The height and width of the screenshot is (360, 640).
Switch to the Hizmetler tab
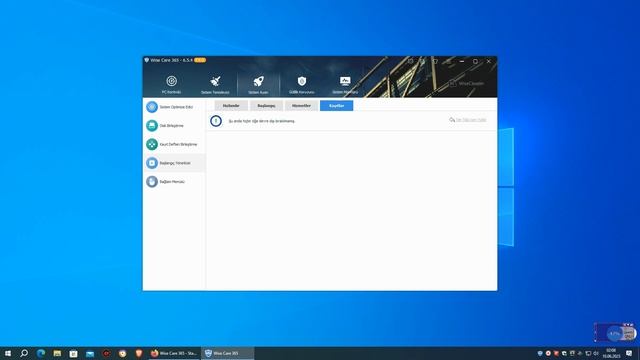pyautogui.click(x=301, y=106)
